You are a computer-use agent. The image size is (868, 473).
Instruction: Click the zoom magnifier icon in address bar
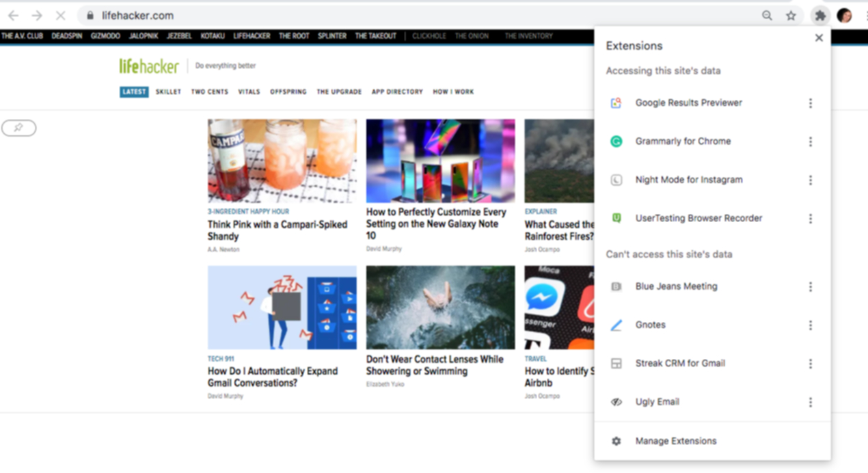pos(767,16)
